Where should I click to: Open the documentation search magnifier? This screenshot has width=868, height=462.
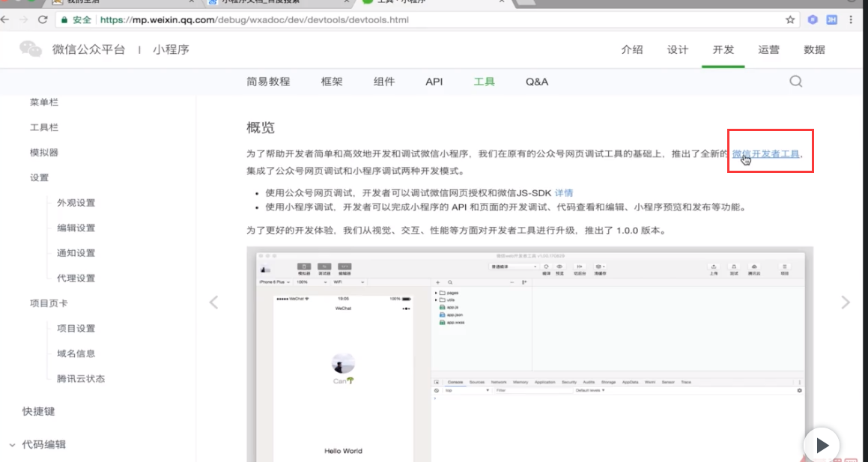795,82
